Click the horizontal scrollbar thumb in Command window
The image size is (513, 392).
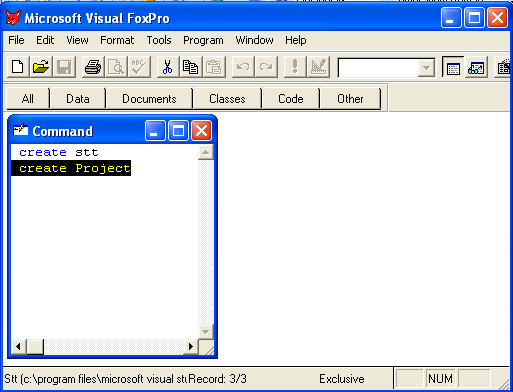coord(35,347)
